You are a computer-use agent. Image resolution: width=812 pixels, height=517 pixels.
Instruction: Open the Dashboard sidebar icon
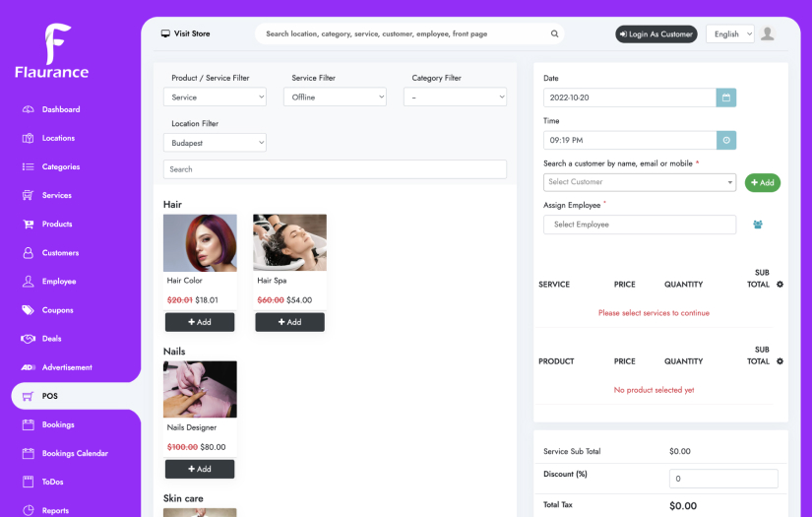pos(28,109)
